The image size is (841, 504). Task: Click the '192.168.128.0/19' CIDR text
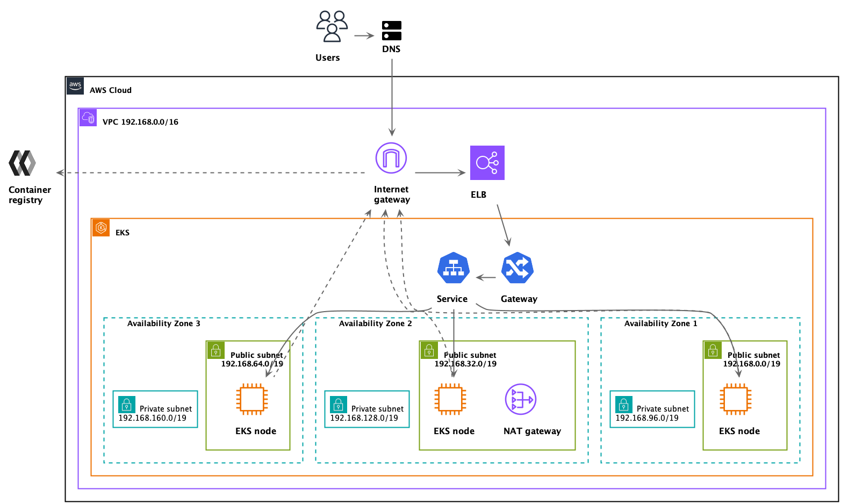364,418
